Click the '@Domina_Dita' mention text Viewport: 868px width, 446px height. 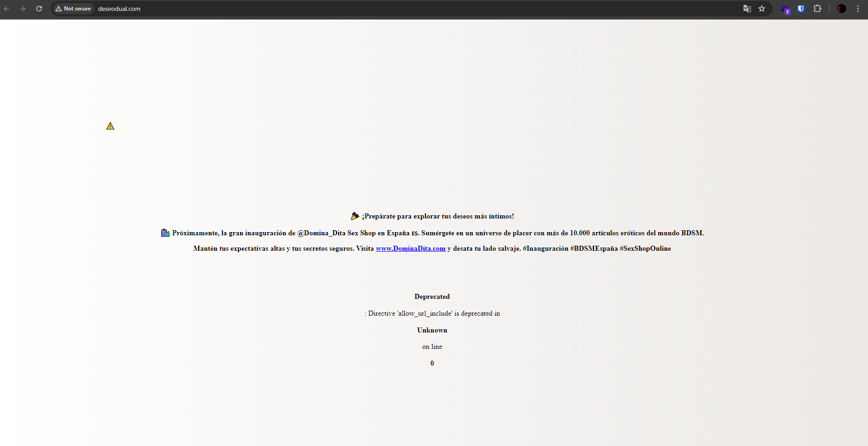tap(321, 233)
